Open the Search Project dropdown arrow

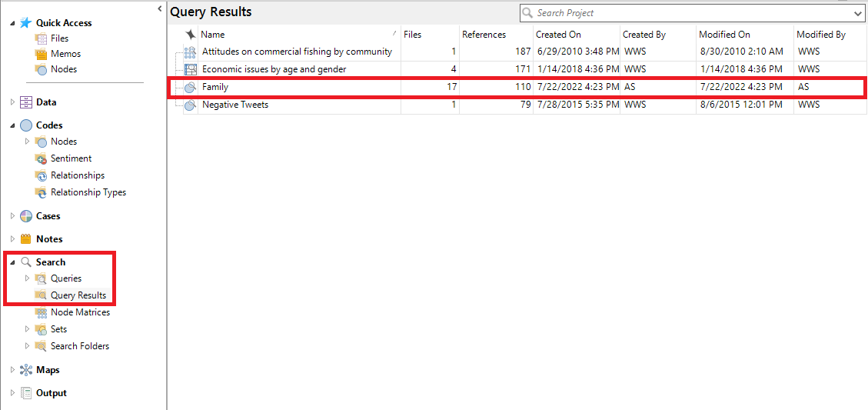pyautogui.click(x=857, y=13)
